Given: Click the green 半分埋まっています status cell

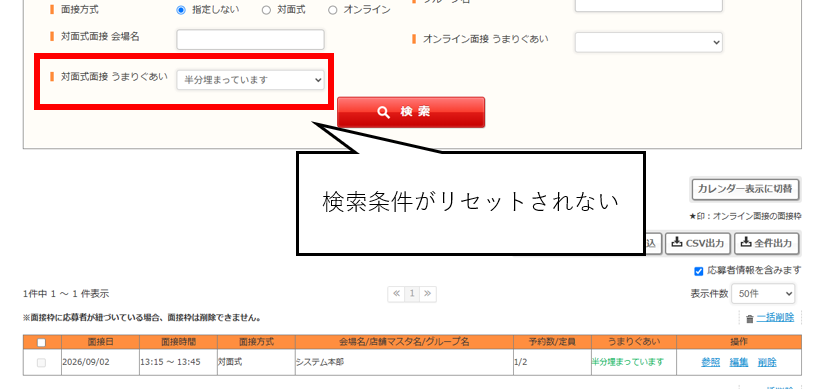Looking at the screenshot, I should point(634,363).
